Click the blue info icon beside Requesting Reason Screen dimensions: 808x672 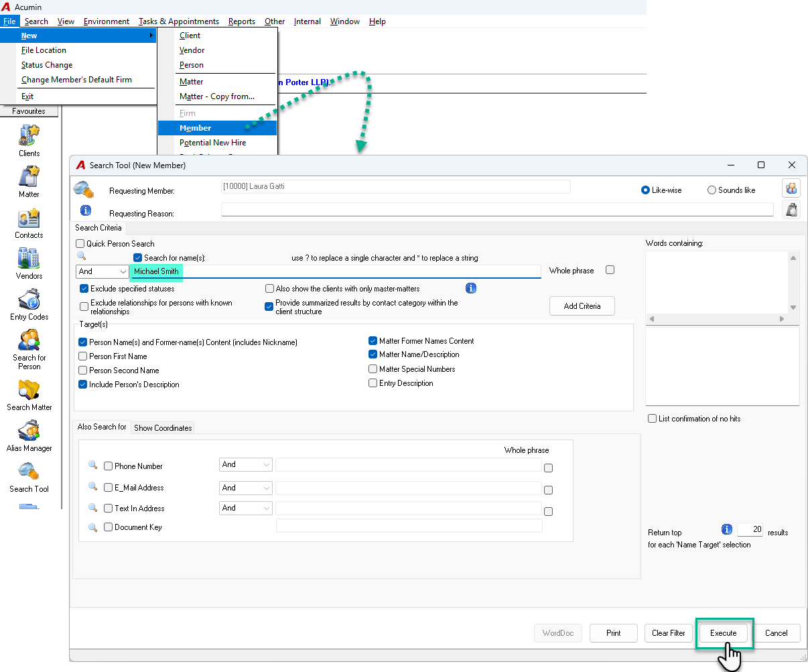(x=86, y=210)
